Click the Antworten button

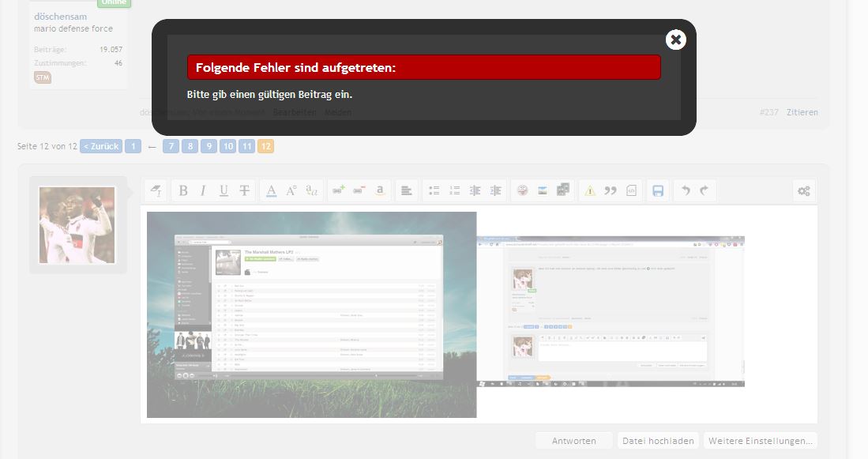[574, 441]
